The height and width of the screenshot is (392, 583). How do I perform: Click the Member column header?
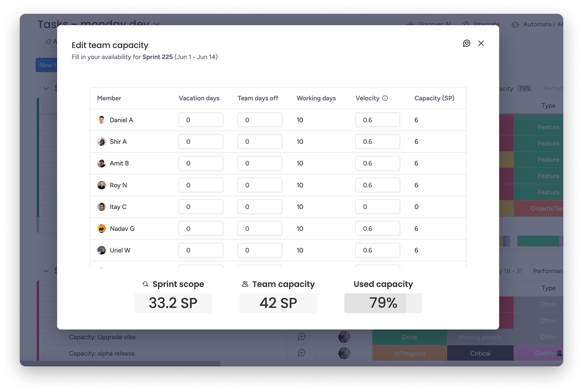[109, 98]
